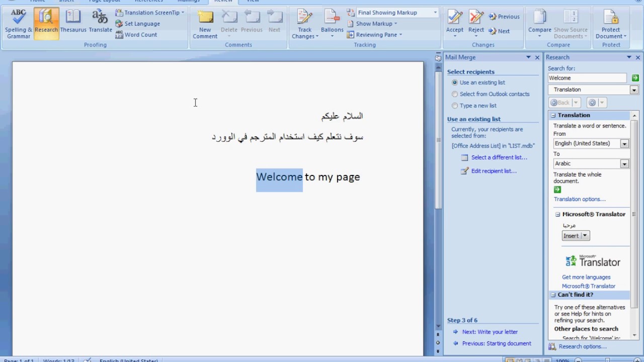Open Back button history dropdown
This screenshot has height=362, width=644.
click(x=576, y=103)
